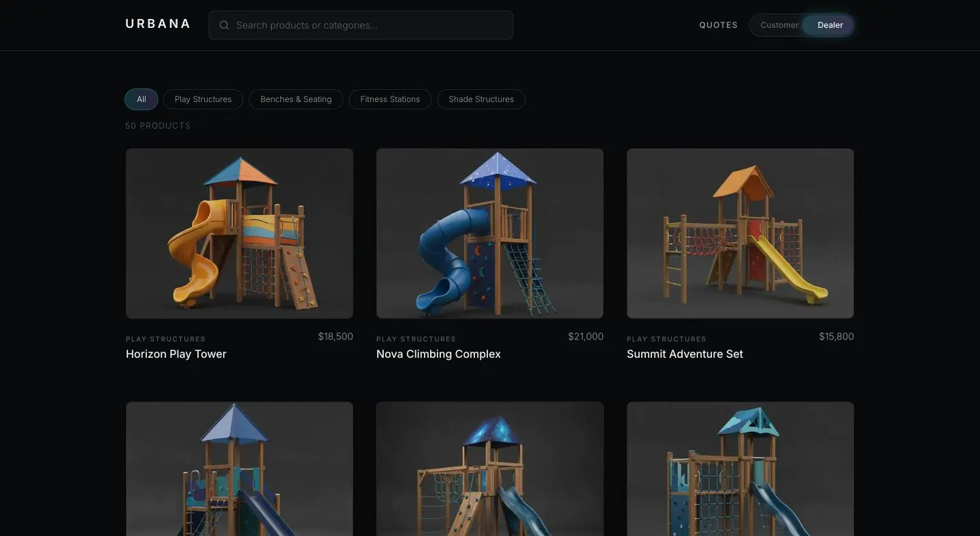Image resolution: width=980 pixels, height=536 pixels.
Task: Open the product below Horizon Play Tower
Action: point(240,469)
